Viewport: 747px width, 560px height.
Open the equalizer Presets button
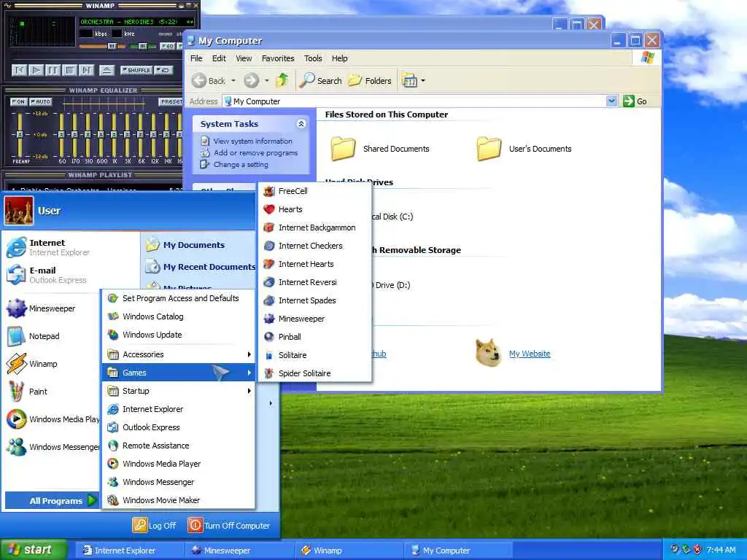pos(171,101)
